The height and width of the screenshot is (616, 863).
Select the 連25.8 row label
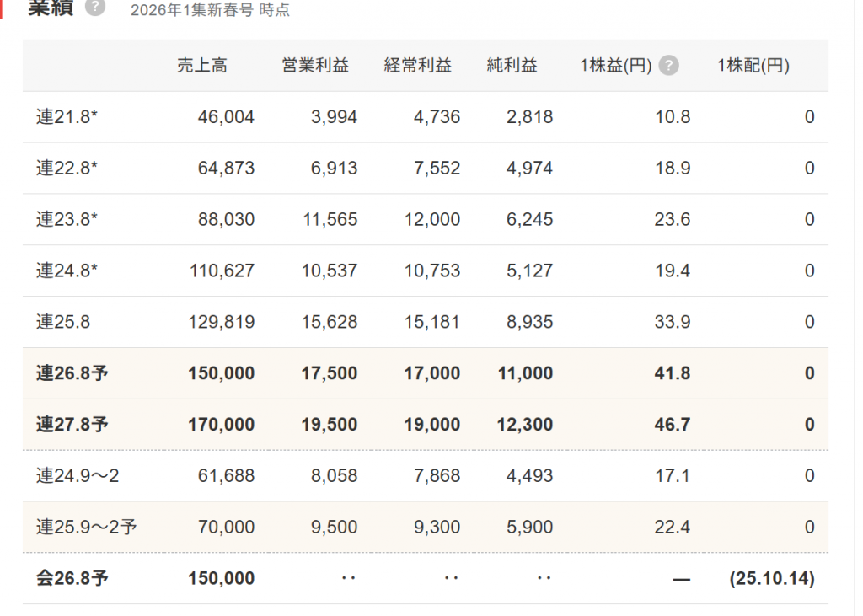[63, 323]
